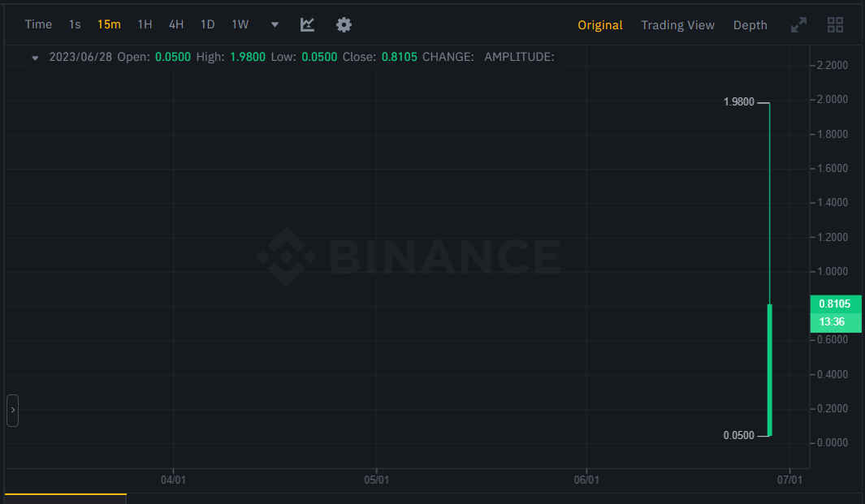Select the 1D interval
Image resolution: width=865 pixels, height=504 pixels.
pos(207,25)
